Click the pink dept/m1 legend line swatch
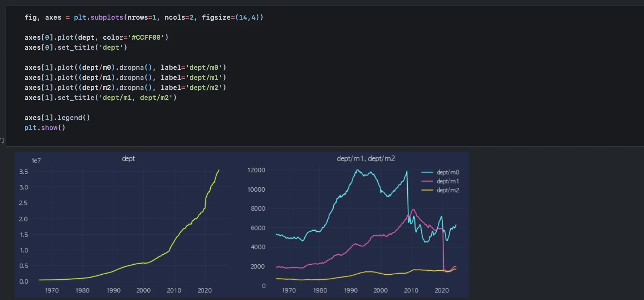644x300 pixels. click(427, 181)
